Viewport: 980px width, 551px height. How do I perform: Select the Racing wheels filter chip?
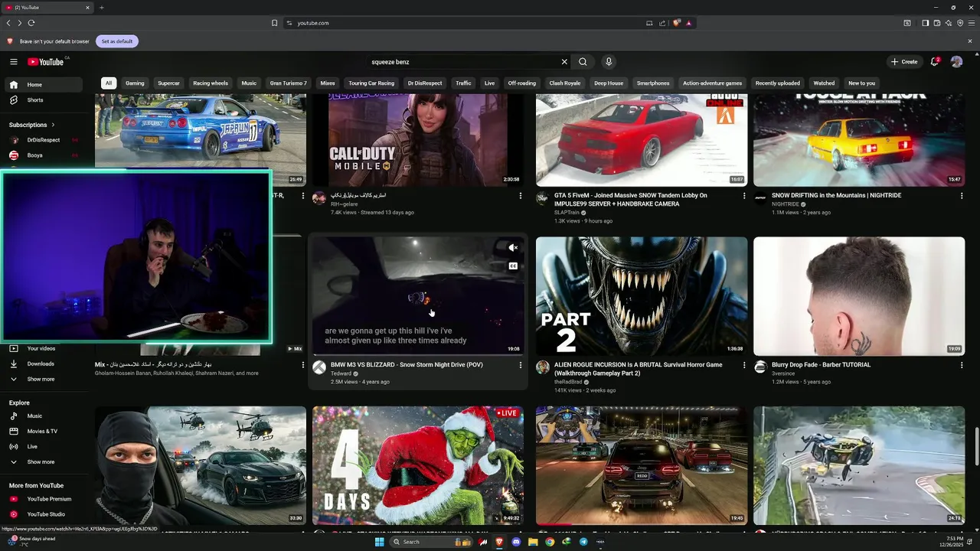pos(211,83)
